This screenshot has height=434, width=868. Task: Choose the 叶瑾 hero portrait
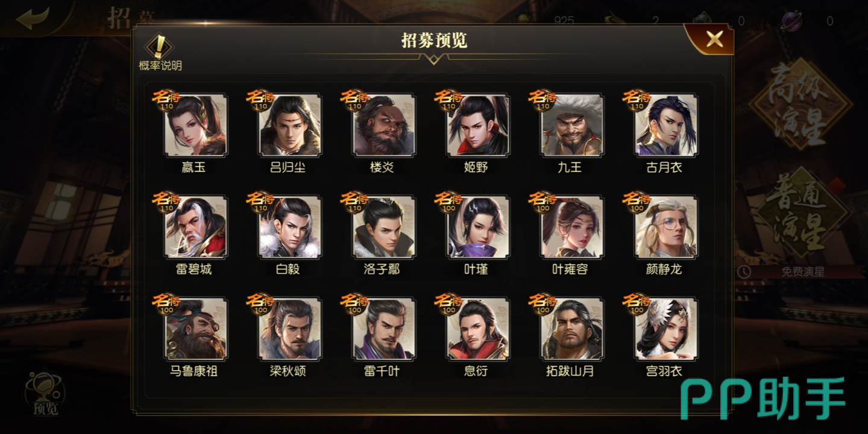point(478,227)
